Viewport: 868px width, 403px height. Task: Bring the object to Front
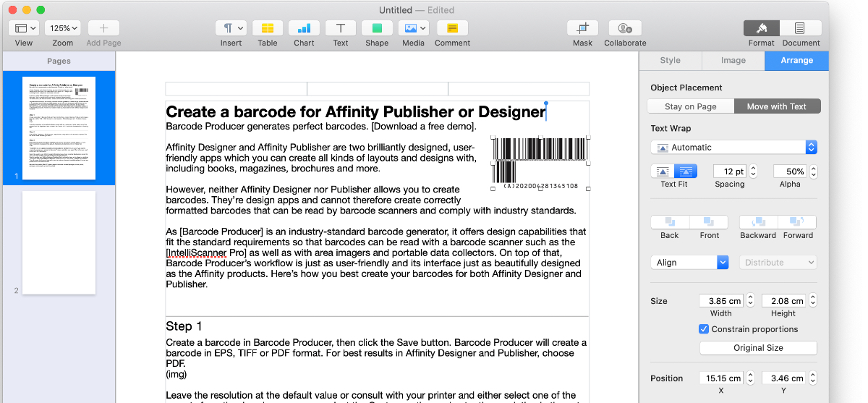click(709, 222)
